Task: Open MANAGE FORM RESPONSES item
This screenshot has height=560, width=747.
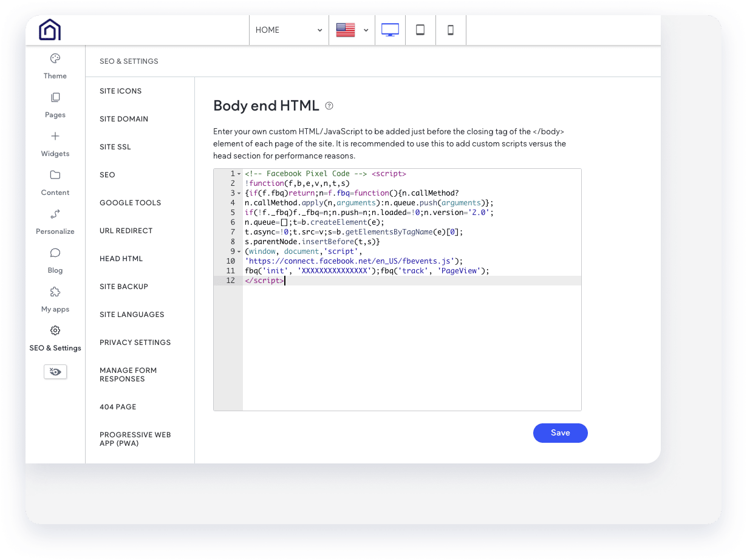Action: (128, 375)
